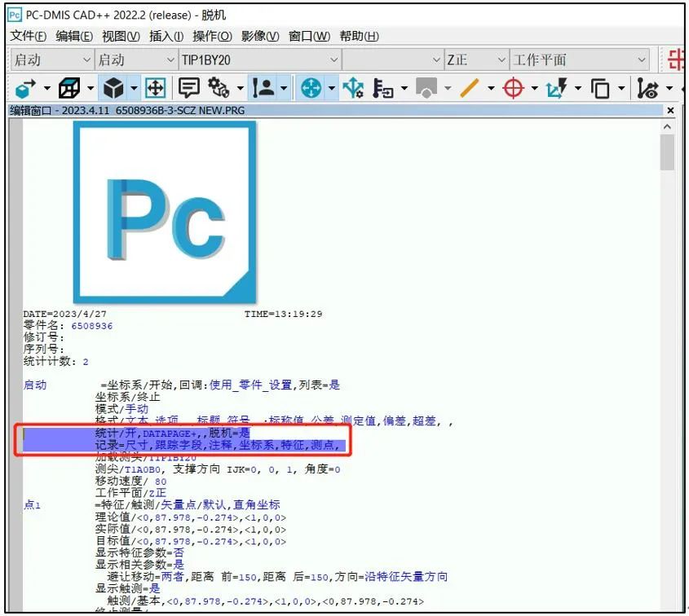The height and width of the screenshot is (616, 689).
Task: Click the red icon at toolbar end
Action: click(677, 60)
